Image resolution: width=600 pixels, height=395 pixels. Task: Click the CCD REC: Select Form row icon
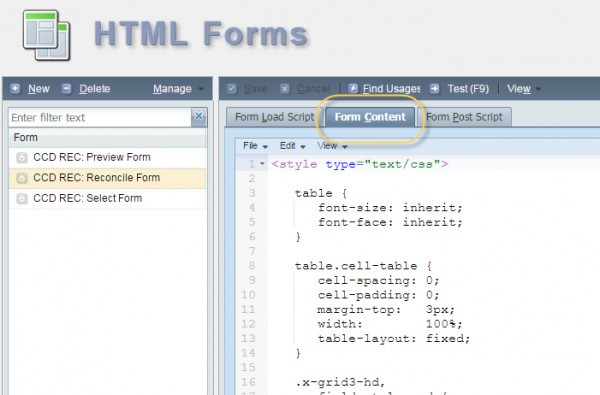(22, 198)
